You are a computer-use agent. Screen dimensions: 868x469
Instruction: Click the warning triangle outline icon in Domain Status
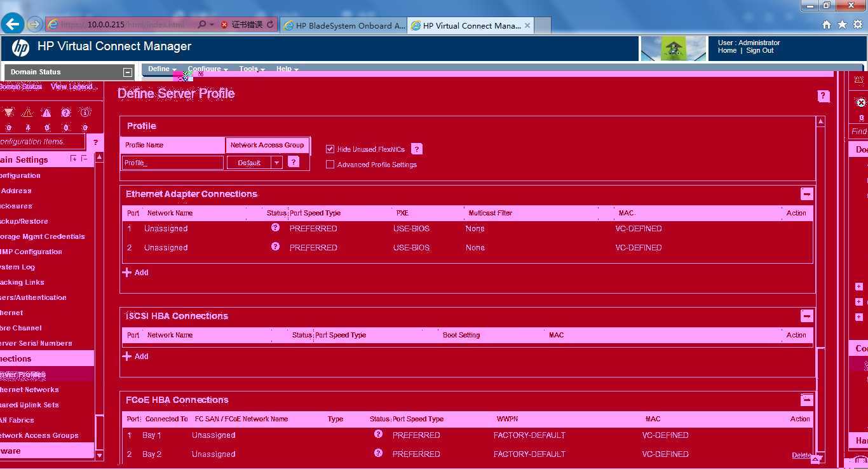(x=27, y=112)
